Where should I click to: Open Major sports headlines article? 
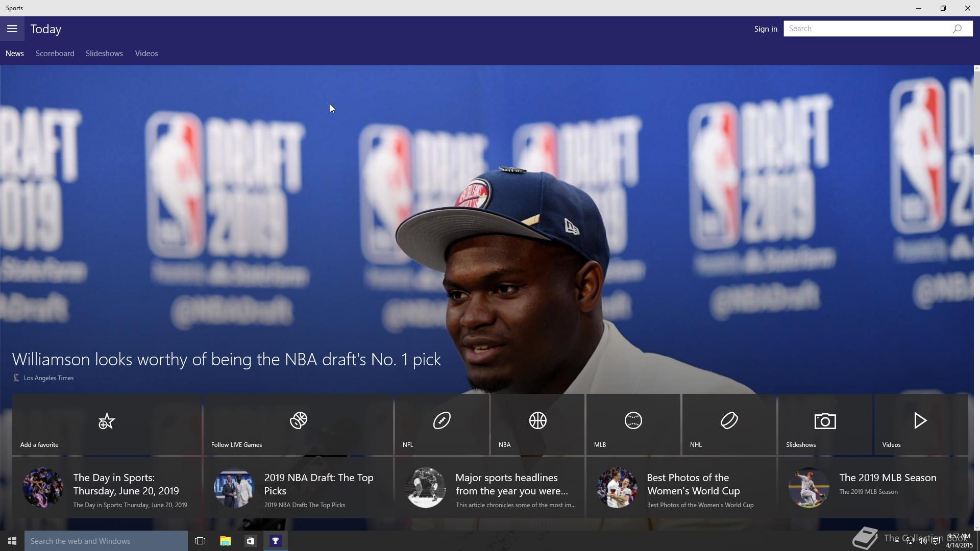[489, 488]
